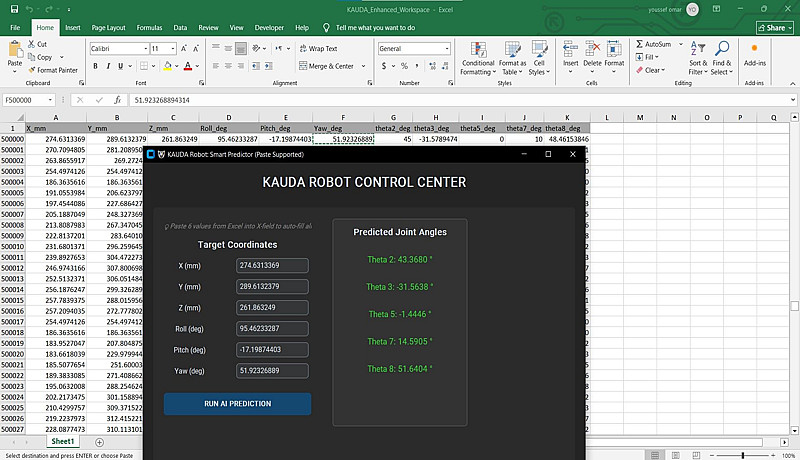
Task: Select column header M
Action: 640,117
